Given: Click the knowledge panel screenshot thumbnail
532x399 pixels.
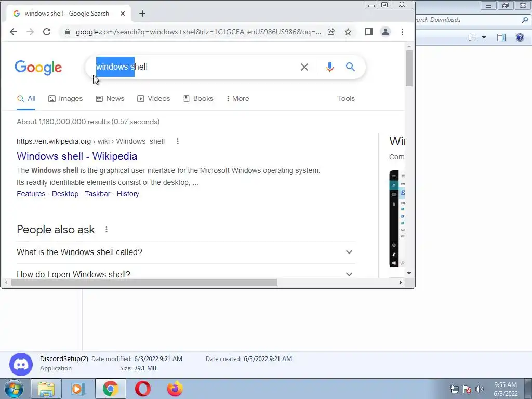Looking at the screenshot, I should pyautogui.click(x=397, y=219).
